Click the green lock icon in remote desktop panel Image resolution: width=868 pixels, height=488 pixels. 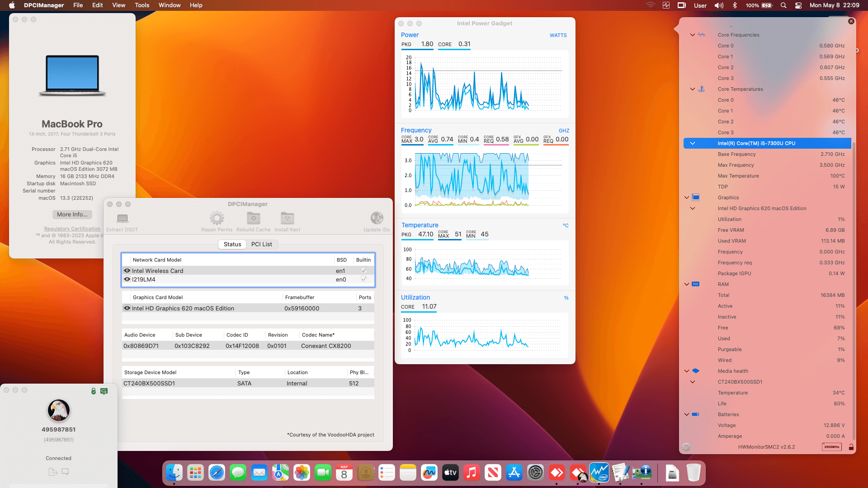point(94,391)
